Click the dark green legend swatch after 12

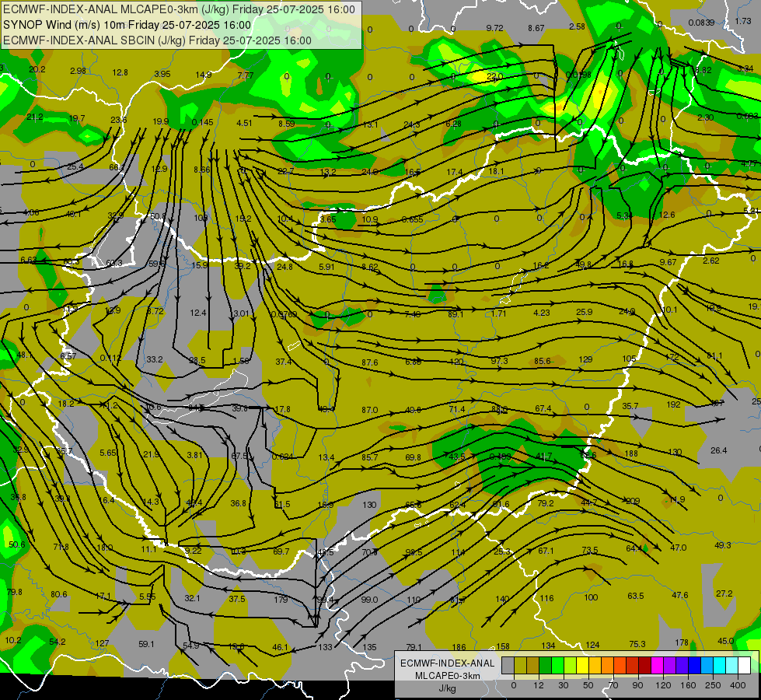pyautogui.click(x=546, y=665)
